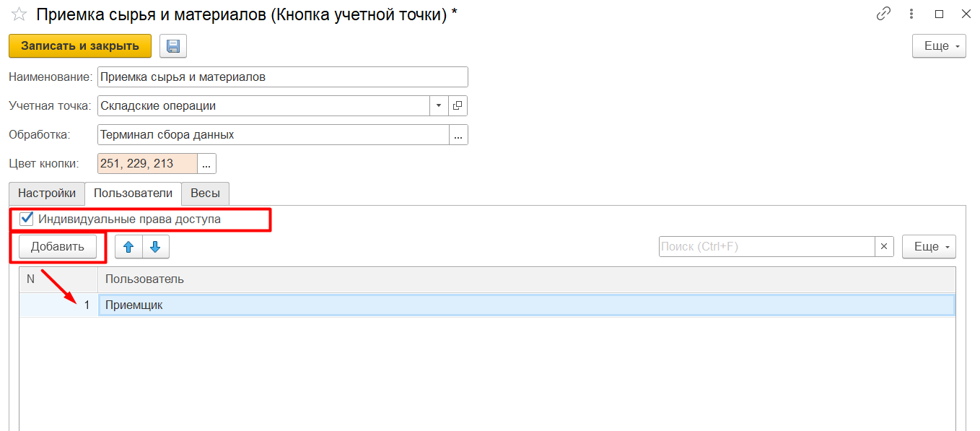This screenshot has height=431, width=980.
Task: Clear search with X icon
Action: coord(885,247)
